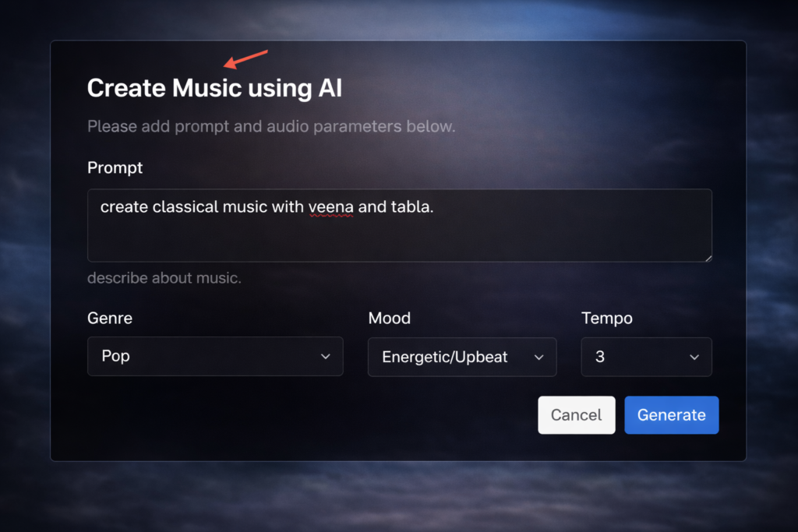Click the Mood dropdown chevron arrow
Image resolution: width=798 pixels, height=532 pixels.
[538, 357]
